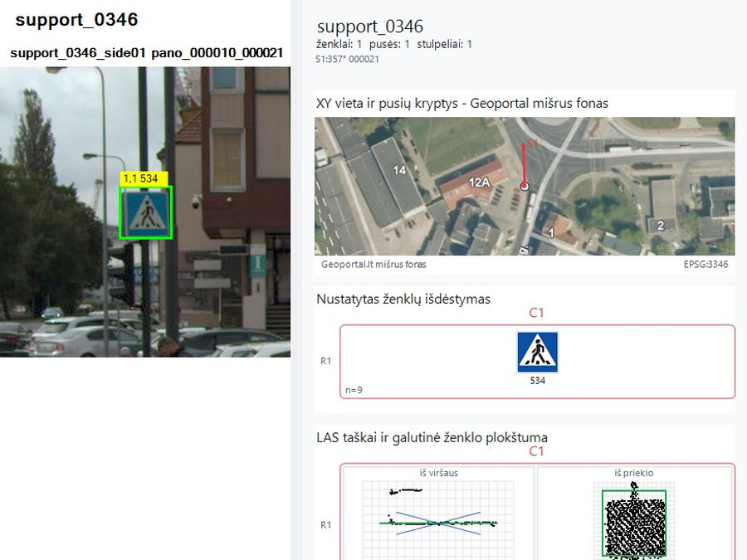Click the 'support_0346' heading in the right panel
Image resolution: width=747 pixels, height=560 pixels.
[x=369, y=27]
